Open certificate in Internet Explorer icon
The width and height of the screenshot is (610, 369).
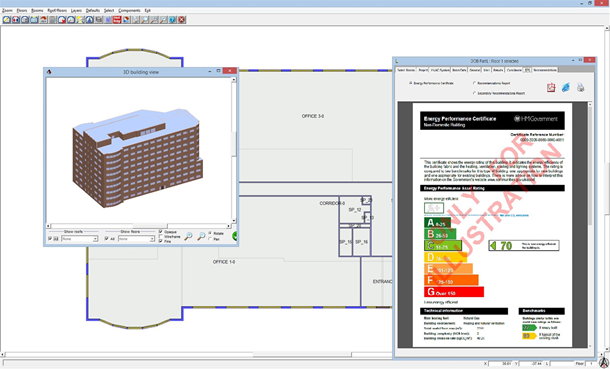pyautogui.click(x=566, y=87)
